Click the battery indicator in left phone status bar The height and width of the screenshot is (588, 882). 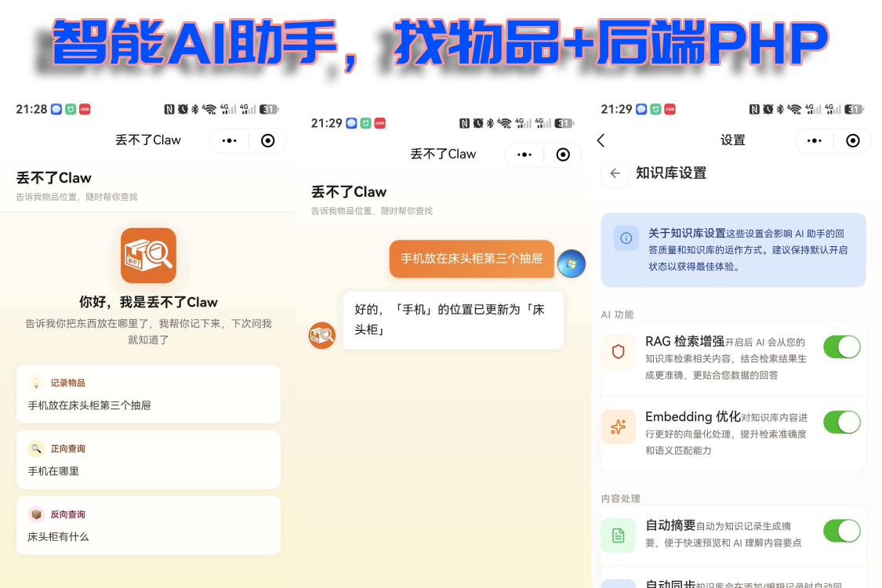pyautogui.click(x=269, y=109)
